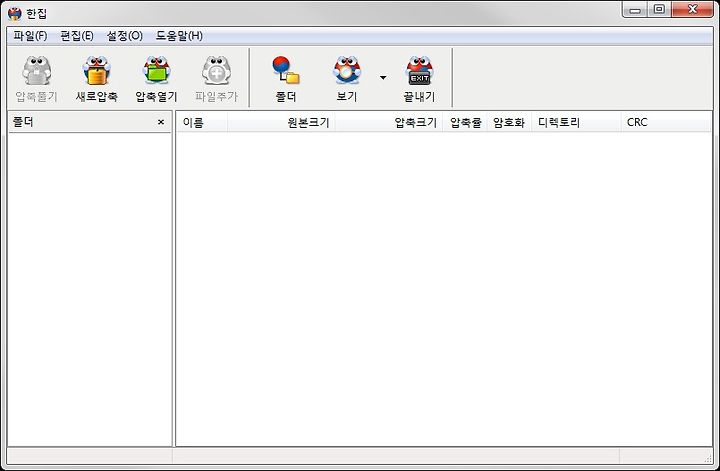The width and height of the screenshot is (720, 471).
Task: Minimize the 한집 window
Action: click(x=635, y=10)
